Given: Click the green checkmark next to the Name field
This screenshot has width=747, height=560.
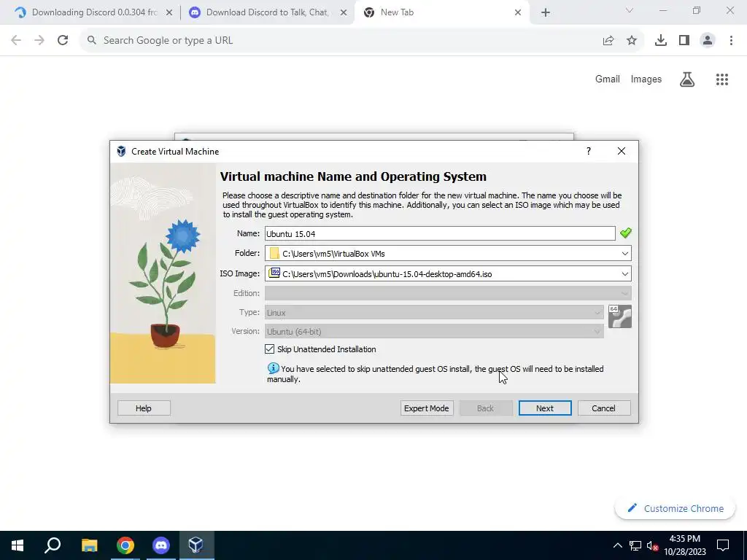Looking at the screenshot, I should click(625, 233).
